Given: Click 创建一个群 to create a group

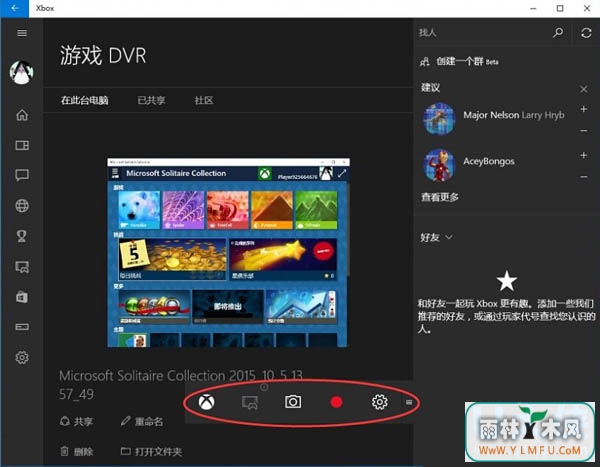Looking at the screenshot, I should pos(459,61).
